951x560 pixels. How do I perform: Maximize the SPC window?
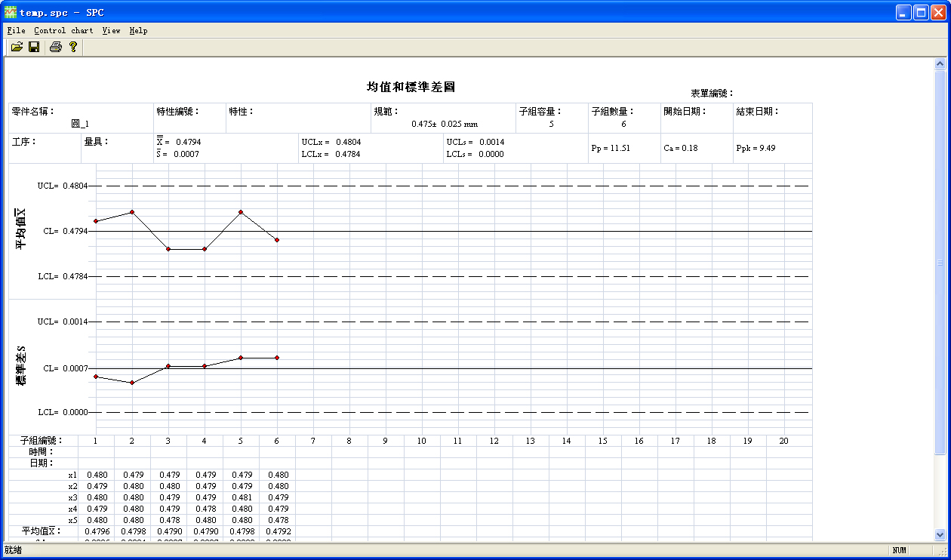point(921,13)
